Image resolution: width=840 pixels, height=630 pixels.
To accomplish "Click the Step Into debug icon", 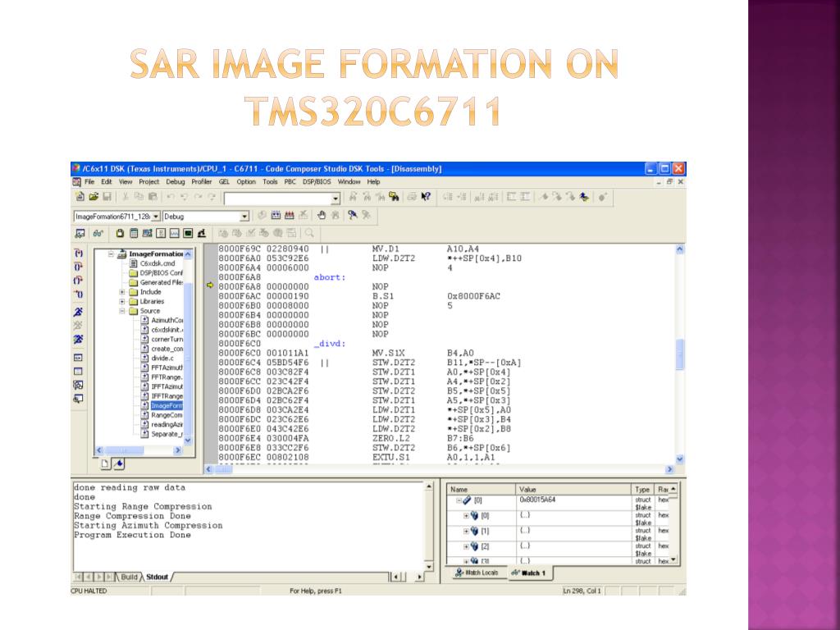I will 78,253.
